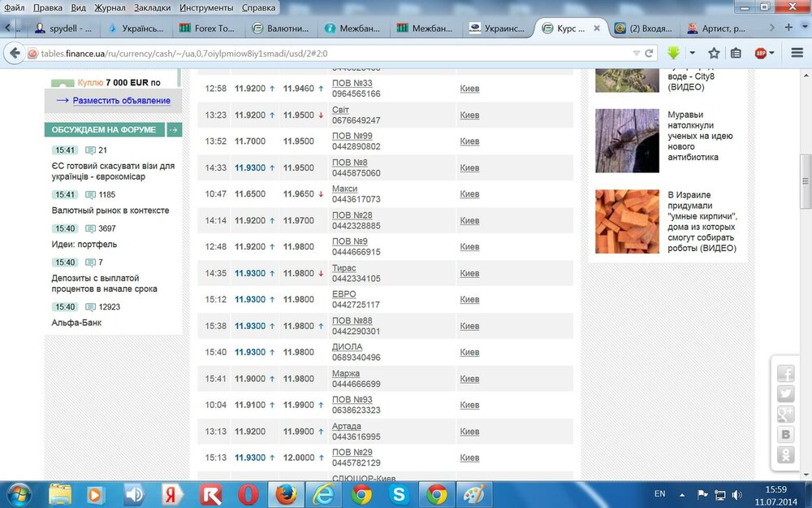Open the Артада exchange link
This screenshot has width=812, height=508.
pos(347,426)
